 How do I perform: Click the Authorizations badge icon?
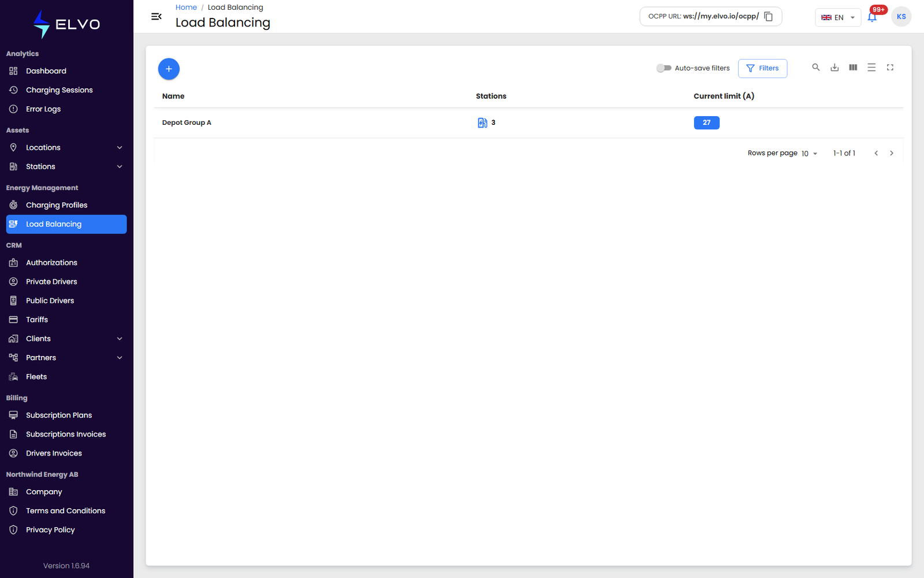click(13, 262)
